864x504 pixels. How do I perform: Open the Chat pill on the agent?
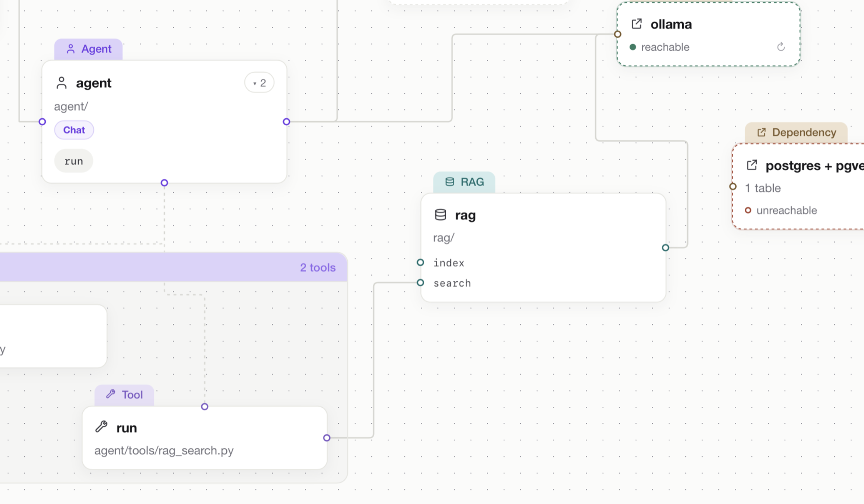[74, 130]
